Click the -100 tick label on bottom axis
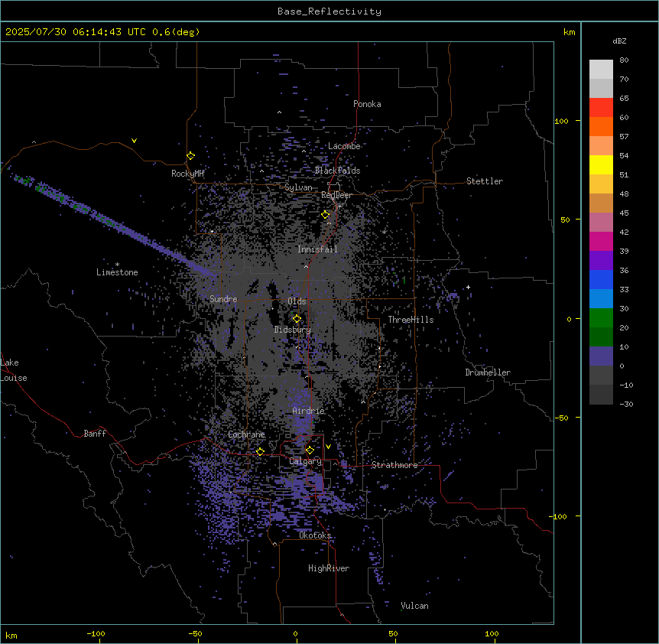 [x=96, y=633]
